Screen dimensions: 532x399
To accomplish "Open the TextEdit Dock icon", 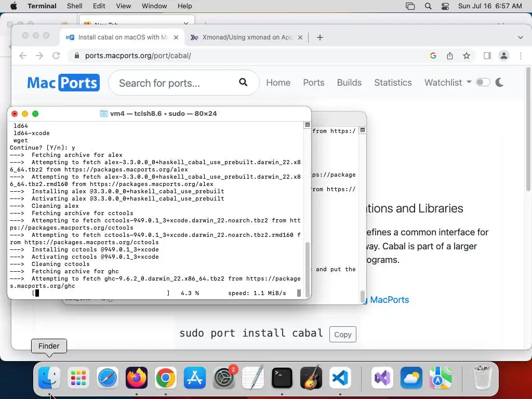I will 253,378.
